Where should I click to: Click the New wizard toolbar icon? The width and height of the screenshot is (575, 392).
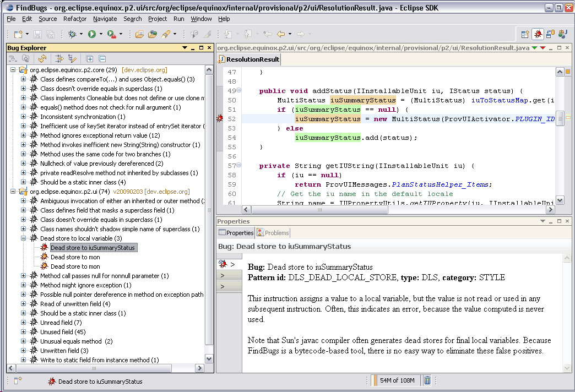pos(18,34)
